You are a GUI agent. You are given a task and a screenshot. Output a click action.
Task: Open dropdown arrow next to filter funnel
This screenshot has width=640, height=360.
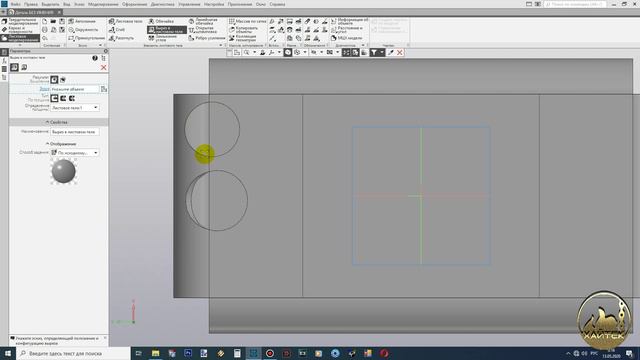[x=382, y=53]
